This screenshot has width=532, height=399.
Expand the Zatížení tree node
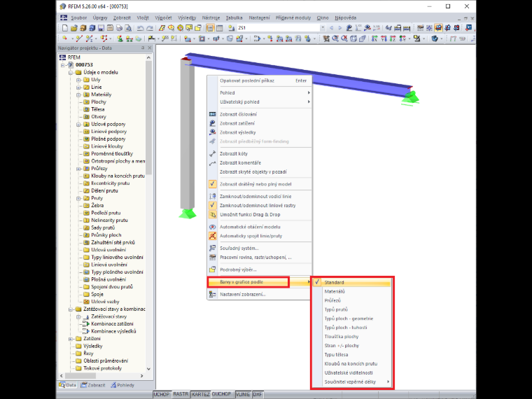71,339
